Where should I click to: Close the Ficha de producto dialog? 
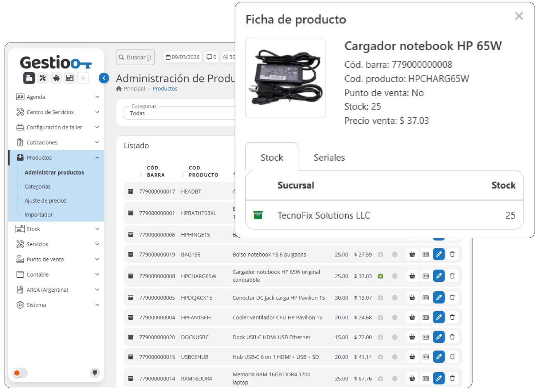pos(519,16)
